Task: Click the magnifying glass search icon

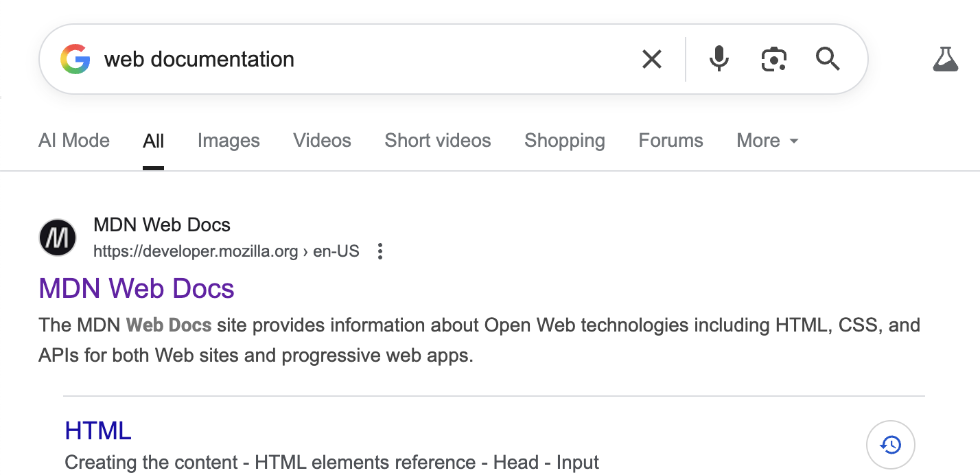Action: point(828,60)
